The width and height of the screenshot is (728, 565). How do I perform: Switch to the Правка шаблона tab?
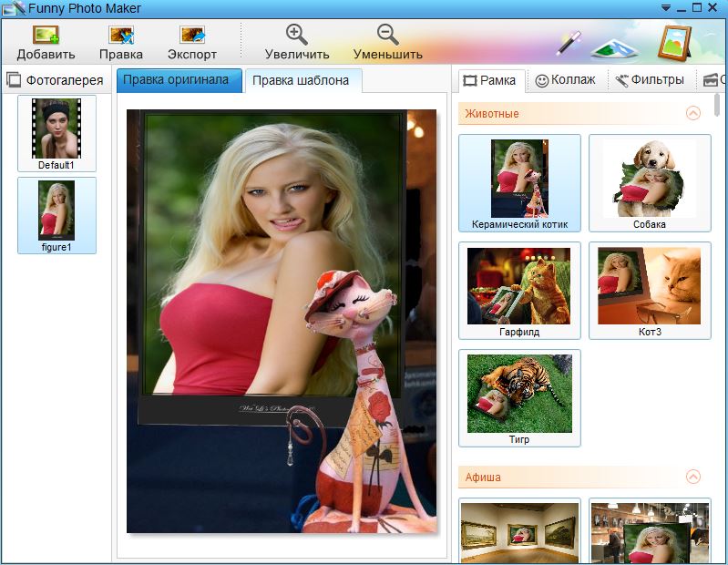click(x=303, y=80)
